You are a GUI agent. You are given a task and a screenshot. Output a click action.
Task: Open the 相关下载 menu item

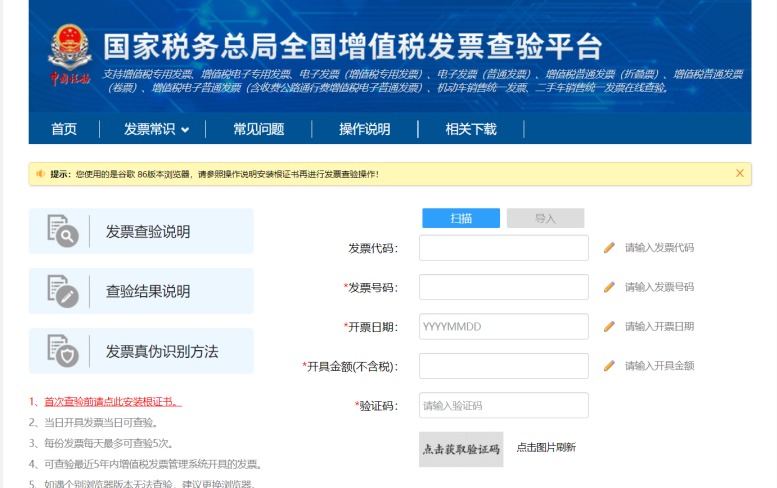pyautogui.click(x=471, y=129)
